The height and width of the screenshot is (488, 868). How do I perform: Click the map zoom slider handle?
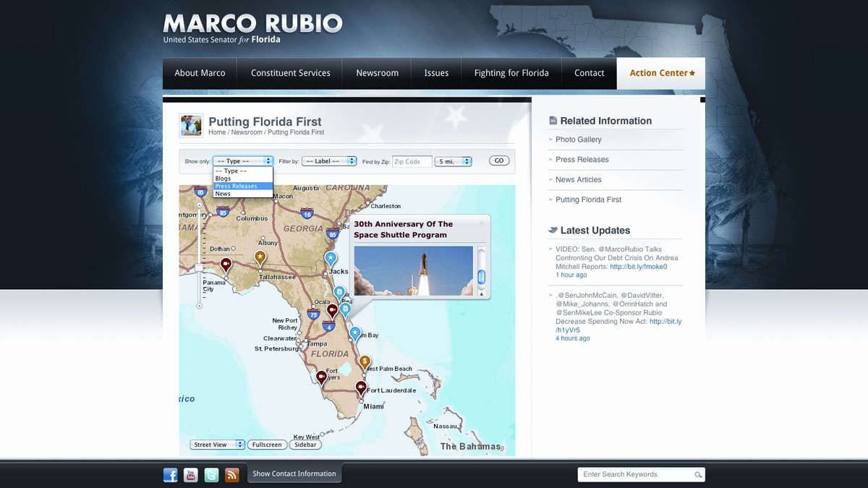coord(200,267)
